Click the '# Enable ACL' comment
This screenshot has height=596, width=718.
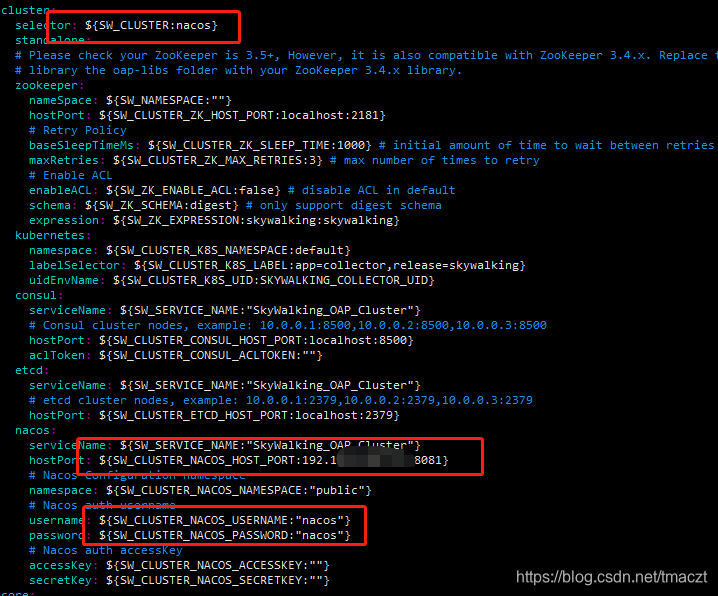pos(71,175)
